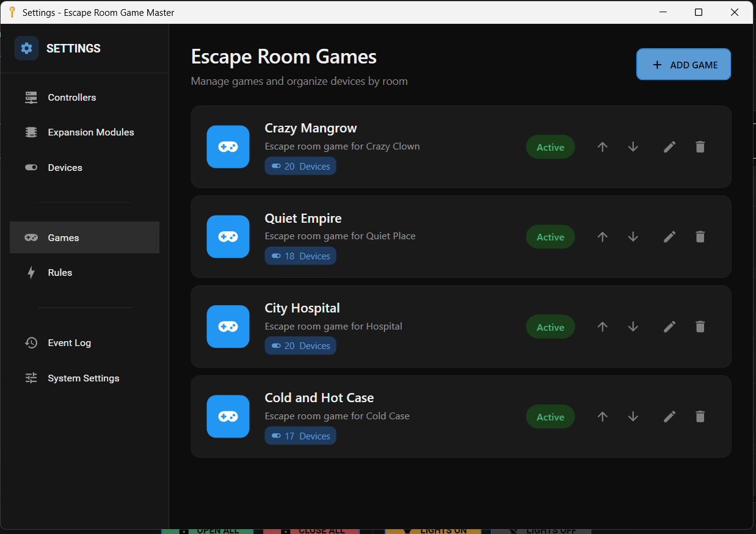Click 'Escape room game for Crazy Clown' text

tap(343, 146)
